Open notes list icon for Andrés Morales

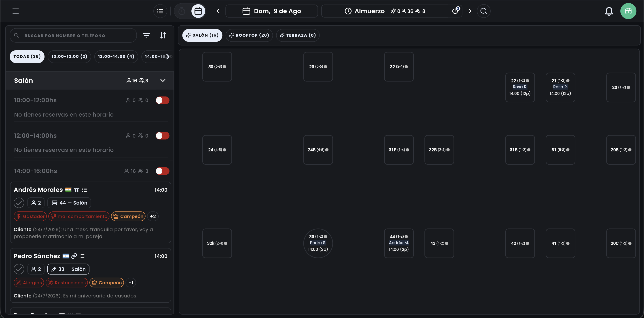(85, 190)
